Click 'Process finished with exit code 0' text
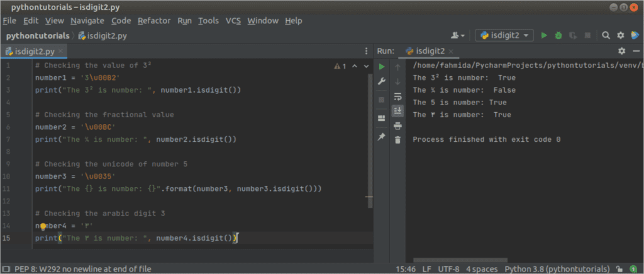 click(487, 139)
